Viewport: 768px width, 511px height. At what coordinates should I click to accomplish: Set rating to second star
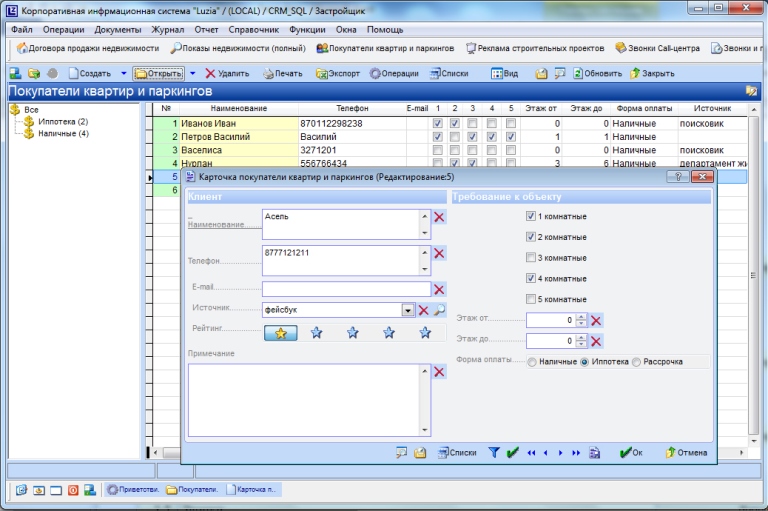coord(316,333)
